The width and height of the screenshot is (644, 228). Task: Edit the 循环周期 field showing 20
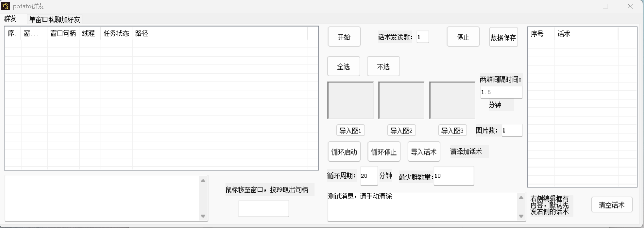coord(369,176)
